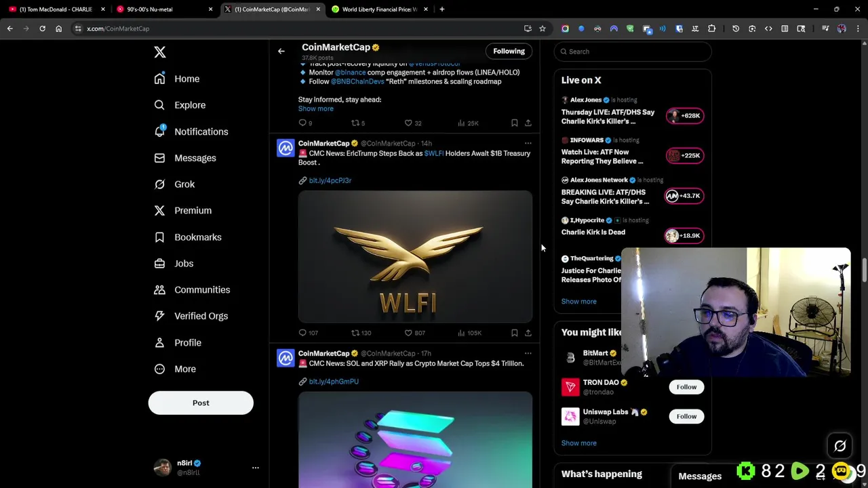The width and height of the screenshot is (868, 488).
Task: Click the x.com/CoinMarketCap address bar
Action: click(298, 28)
